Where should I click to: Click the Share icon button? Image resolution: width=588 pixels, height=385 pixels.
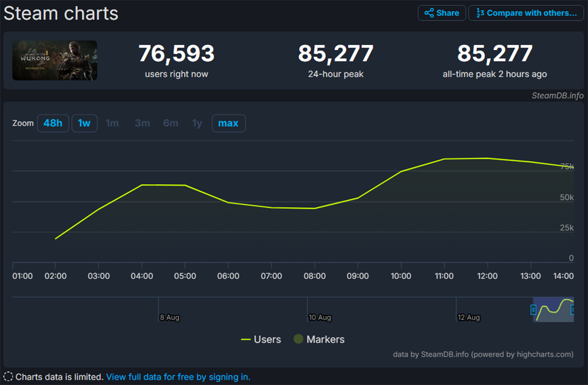pyautogui.click(x=441, y=13)
